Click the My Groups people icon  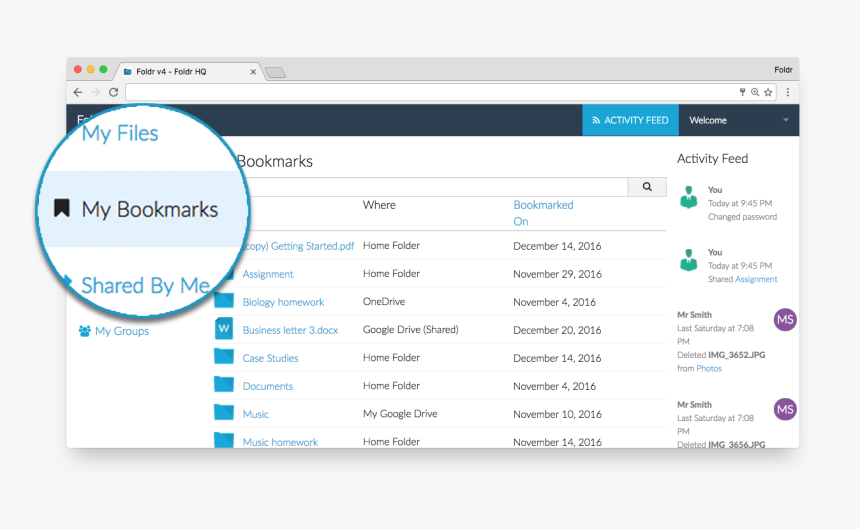point(84,331)
